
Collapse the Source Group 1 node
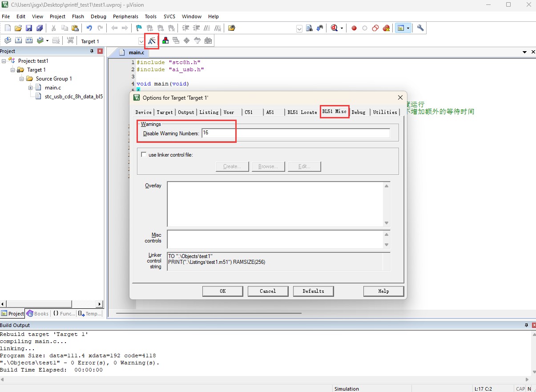click(x=22, y=79)
